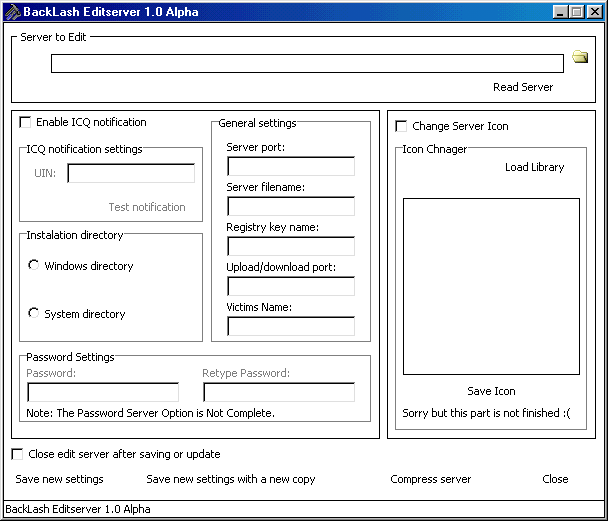This screenshot has height=521, width=608.
Task: Click the Read Server button
Action: [x=522, y=87]
